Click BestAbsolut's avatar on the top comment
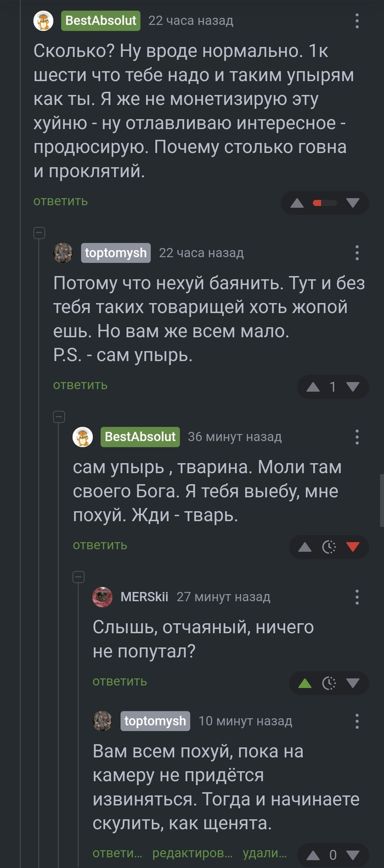 pos(43,21)
